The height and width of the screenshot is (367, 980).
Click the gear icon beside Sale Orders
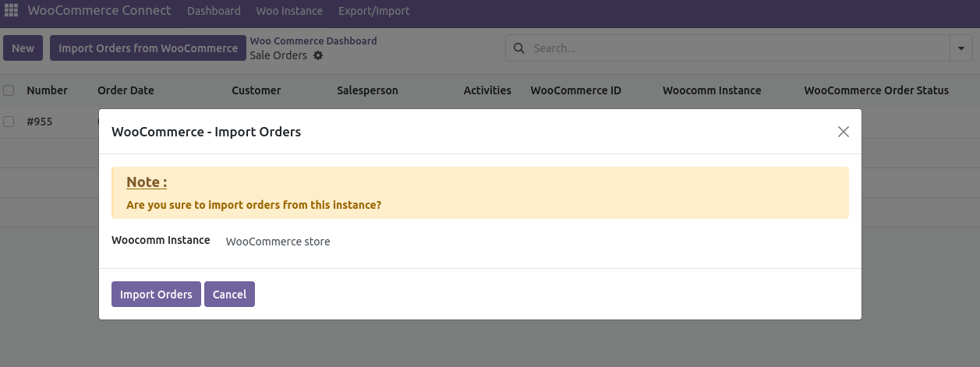[x=317, y=55]
